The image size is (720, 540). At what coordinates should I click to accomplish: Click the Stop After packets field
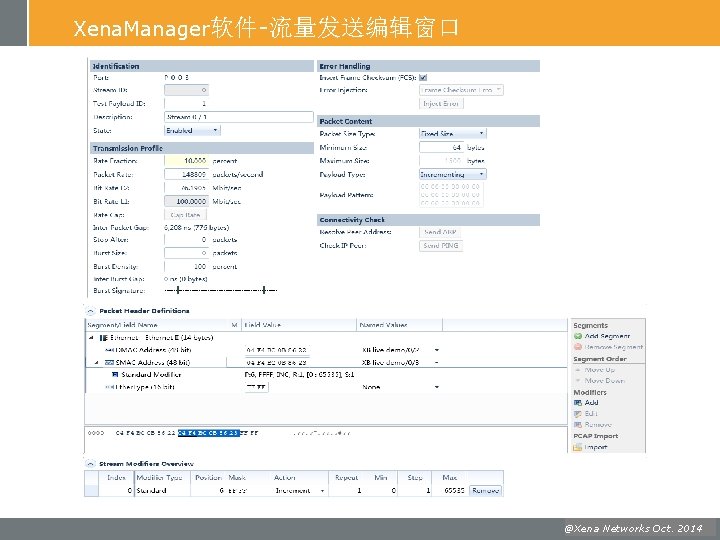[186, 240]
